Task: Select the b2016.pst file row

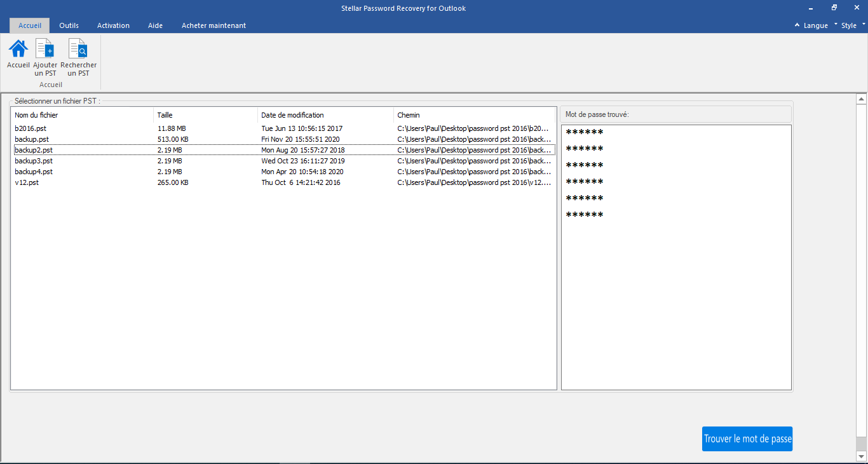Action: point(283,128)
